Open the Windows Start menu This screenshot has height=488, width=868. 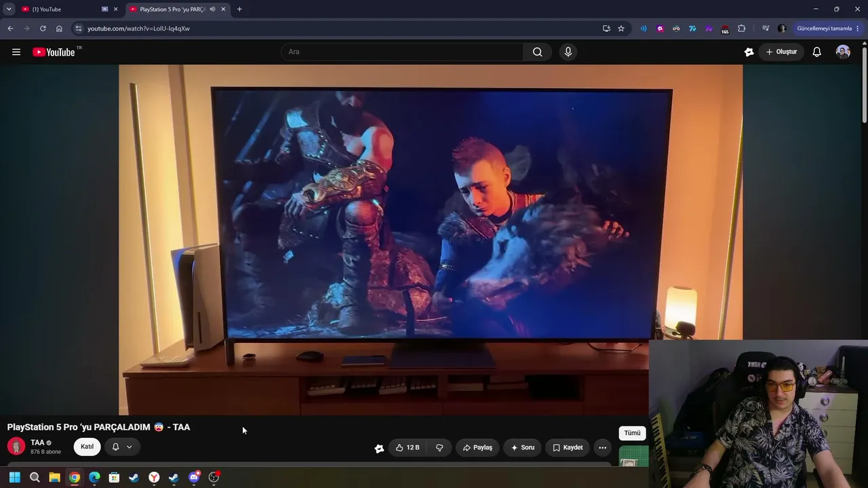(x=15, y=477)
